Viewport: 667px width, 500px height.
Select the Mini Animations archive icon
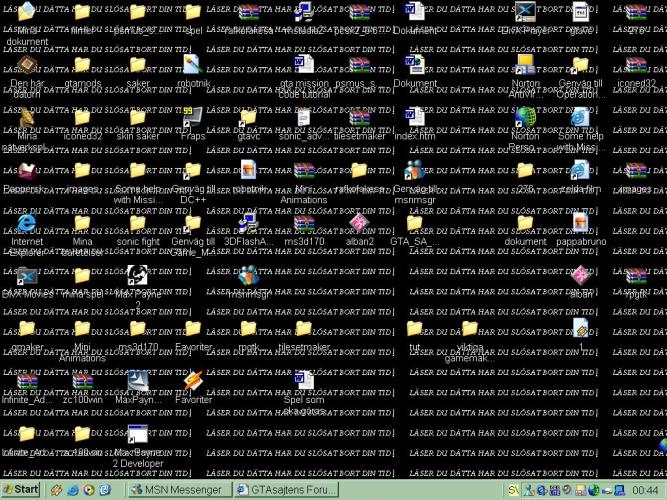point(304,170)
